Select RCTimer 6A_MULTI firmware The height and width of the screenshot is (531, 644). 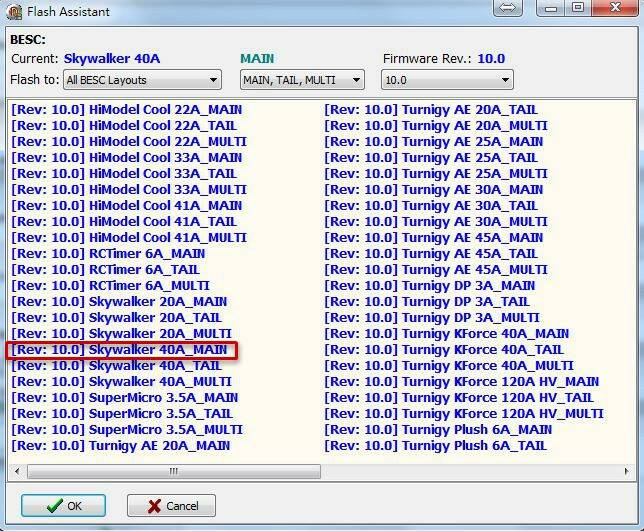pos(110,286)
